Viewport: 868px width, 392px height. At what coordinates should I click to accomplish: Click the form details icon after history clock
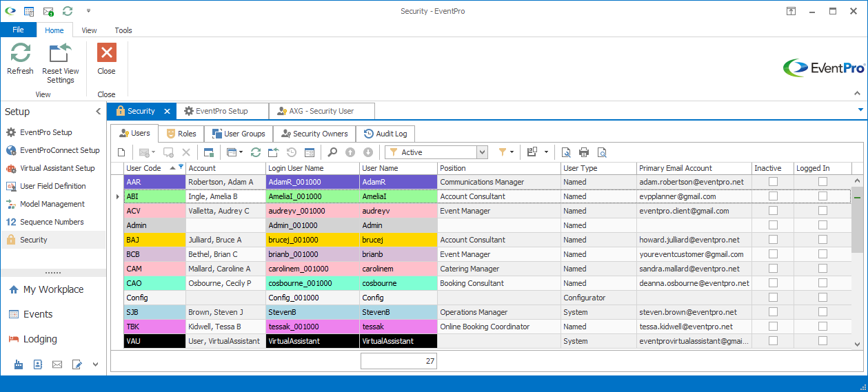[x=309, y=152]
